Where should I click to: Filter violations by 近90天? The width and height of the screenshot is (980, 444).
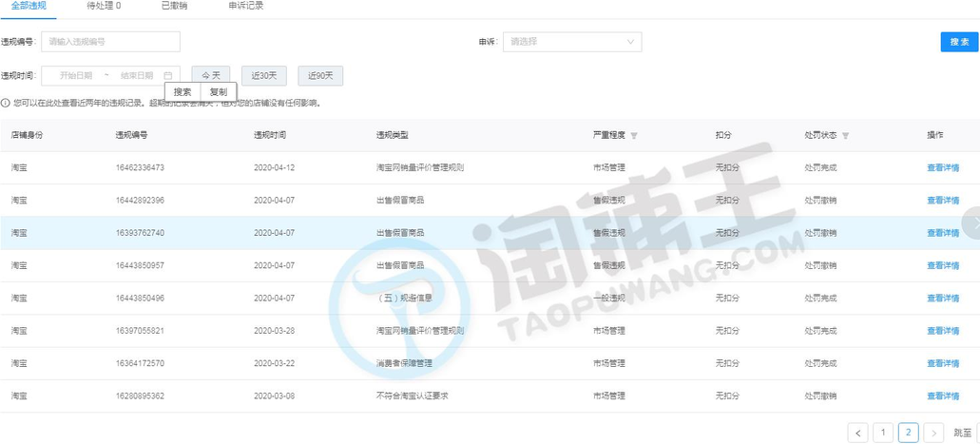pyautogui.click(x=320, y=76)
